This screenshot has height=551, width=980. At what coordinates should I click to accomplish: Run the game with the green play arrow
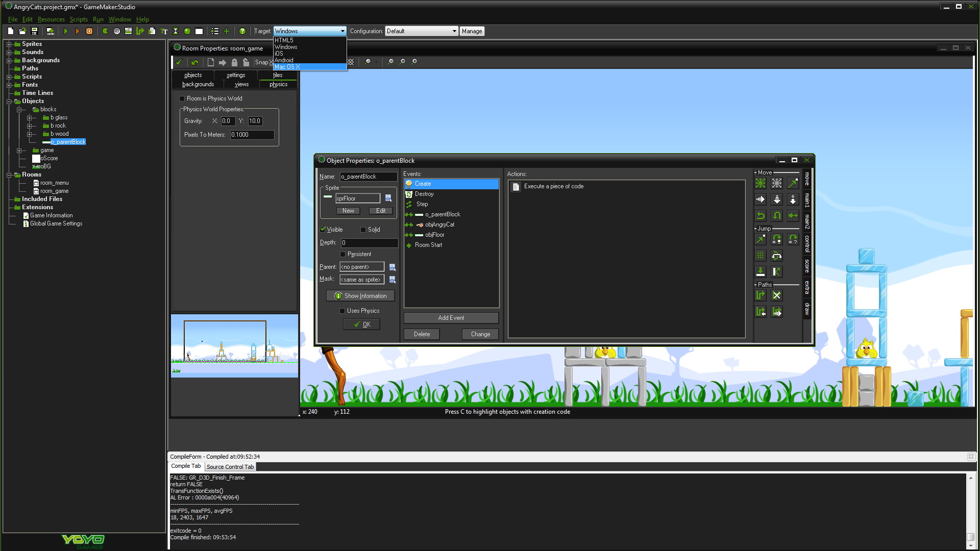[x=65, y=31]
